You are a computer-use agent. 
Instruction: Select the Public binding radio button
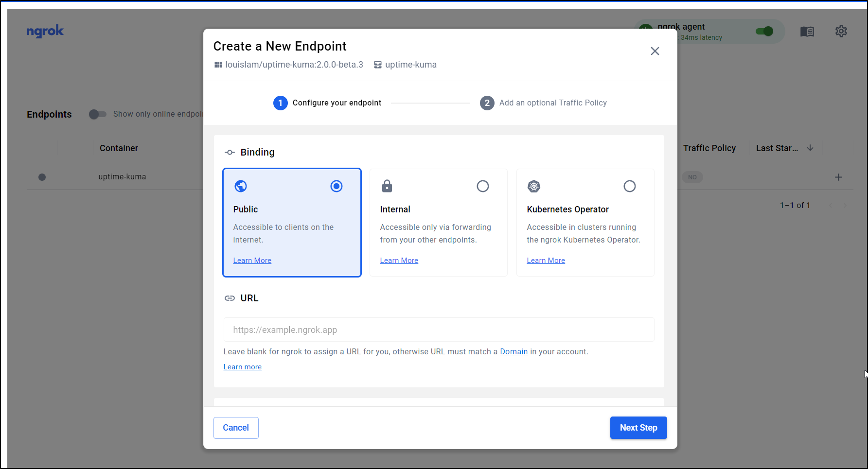click(x=337, y=186)
